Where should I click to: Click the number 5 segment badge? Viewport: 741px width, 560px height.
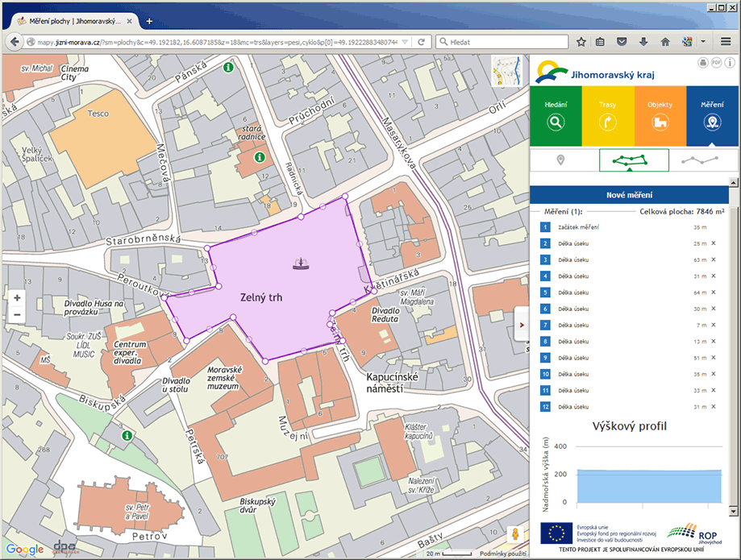tap(545, 292)
